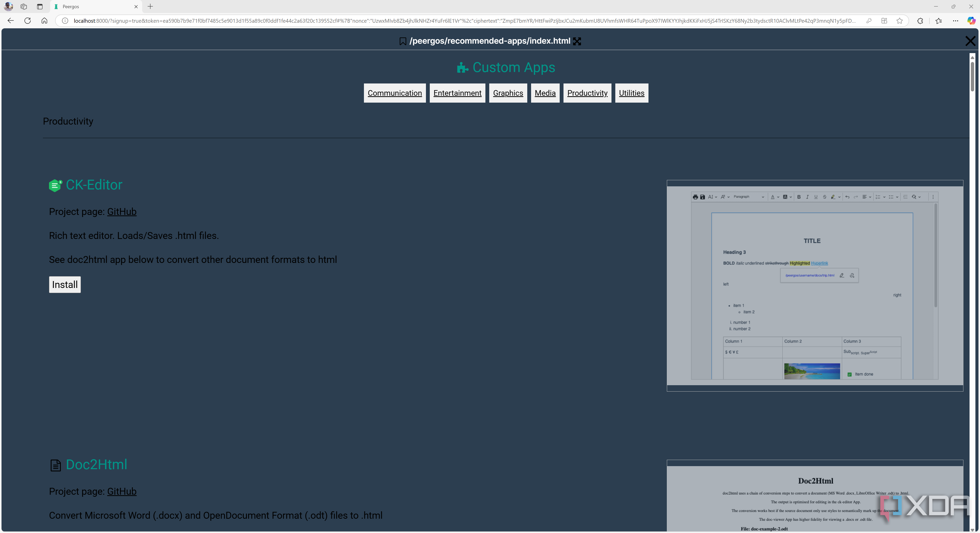
Task: Jump to the Entertainment category
Action: coord(457,93)
